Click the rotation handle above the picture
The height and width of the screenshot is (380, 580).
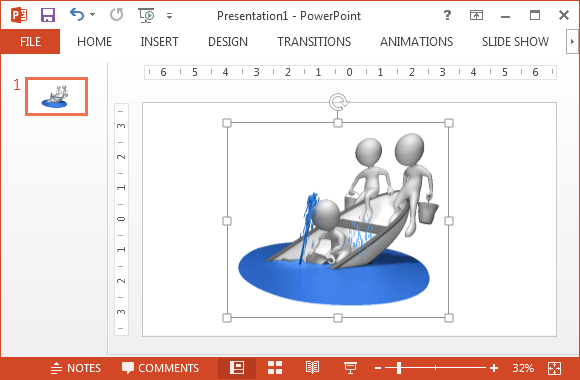pyautogui.click(x=338, y=102)
